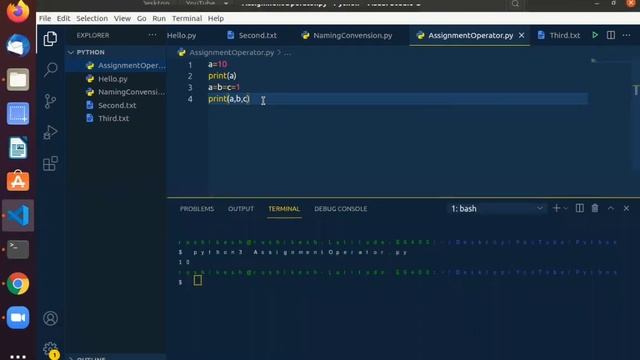Open Files manager from the dock
The height and width of the screenshot is (360, 640).
coord(18,79)
